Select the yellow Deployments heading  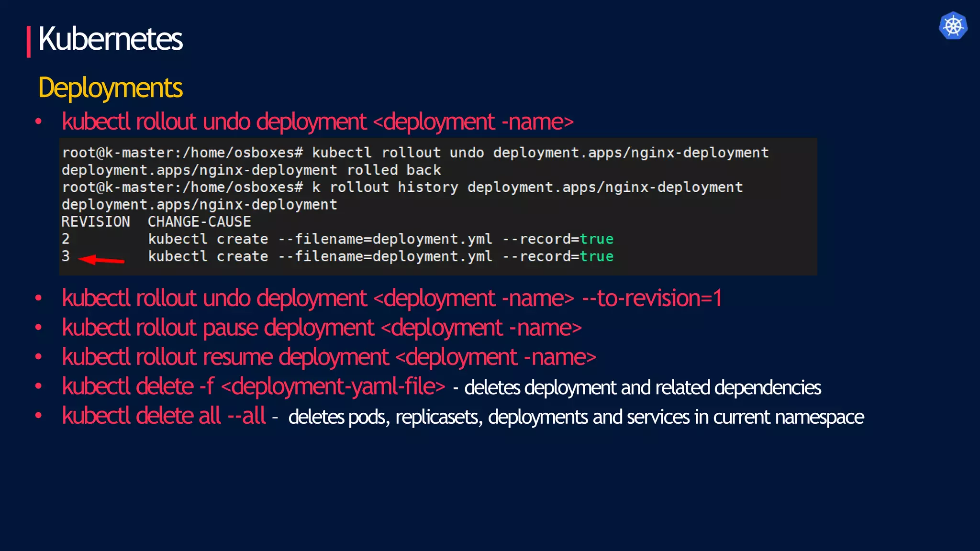pyautogui.click(x=110, y=88)
